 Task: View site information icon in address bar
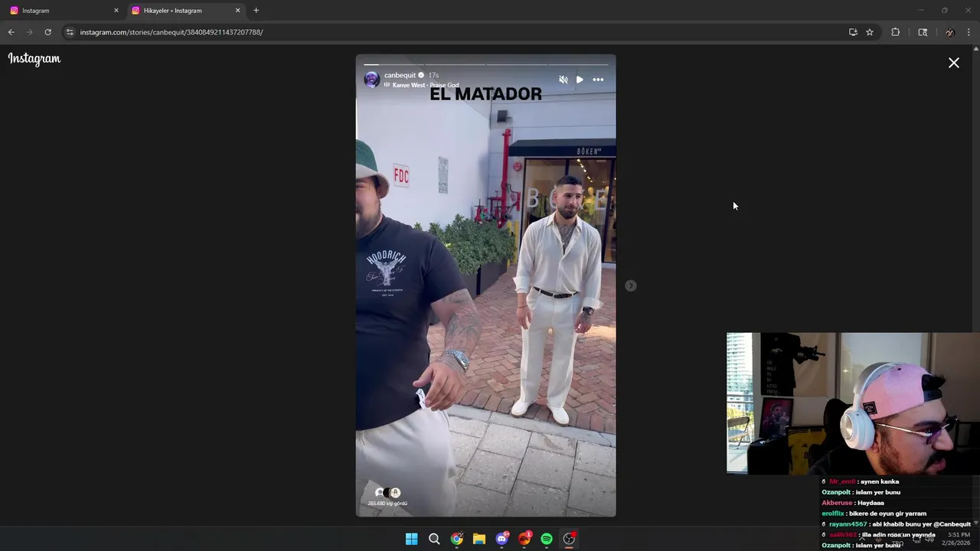coord(70,32)
